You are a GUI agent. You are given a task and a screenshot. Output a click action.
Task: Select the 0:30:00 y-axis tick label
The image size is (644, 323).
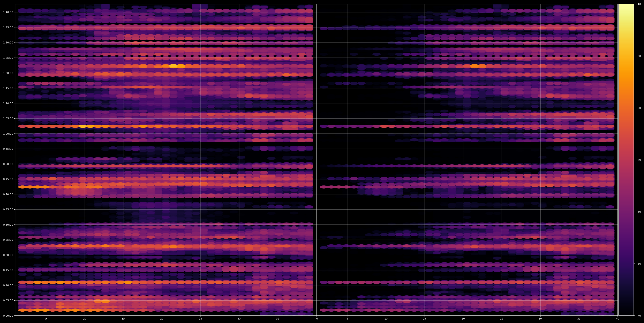(8, 225)
